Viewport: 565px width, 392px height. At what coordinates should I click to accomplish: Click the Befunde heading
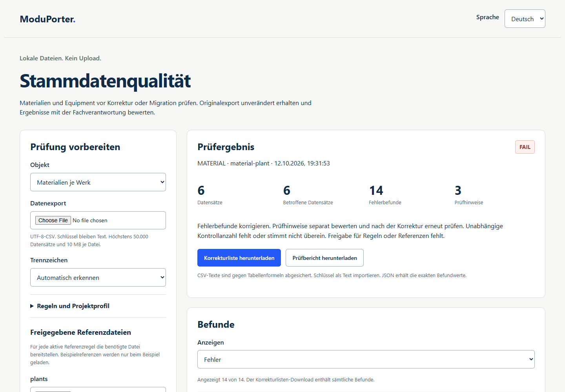(216, 325)
